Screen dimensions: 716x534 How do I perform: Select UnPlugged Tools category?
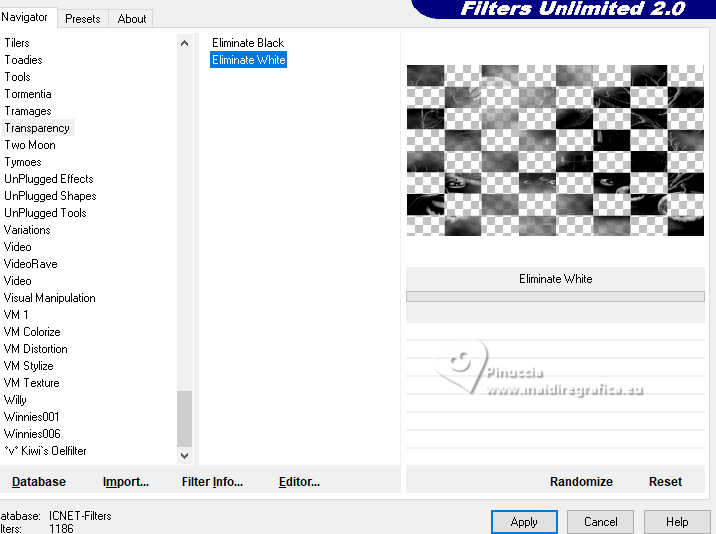[x=45, y=212]
